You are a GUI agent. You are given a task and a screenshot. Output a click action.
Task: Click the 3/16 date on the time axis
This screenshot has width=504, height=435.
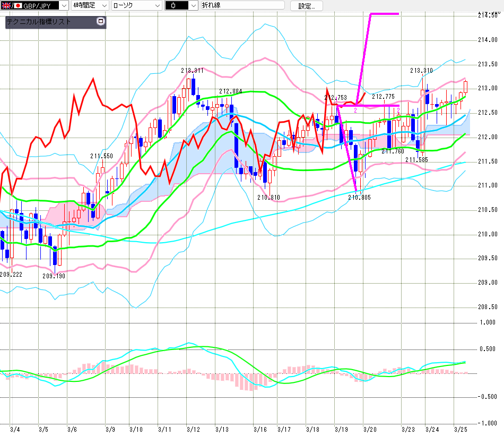coord(259,429)
